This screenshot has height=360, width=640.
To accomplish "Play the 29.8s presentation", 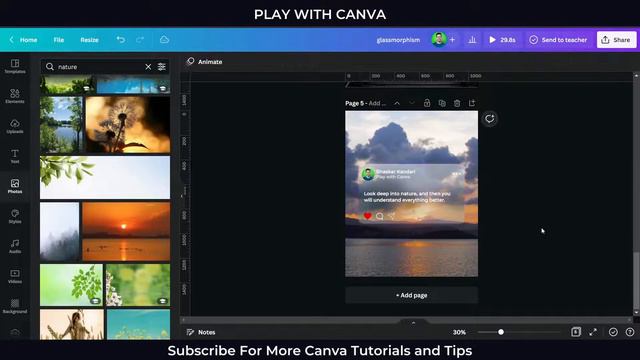I will click(502, 40).
